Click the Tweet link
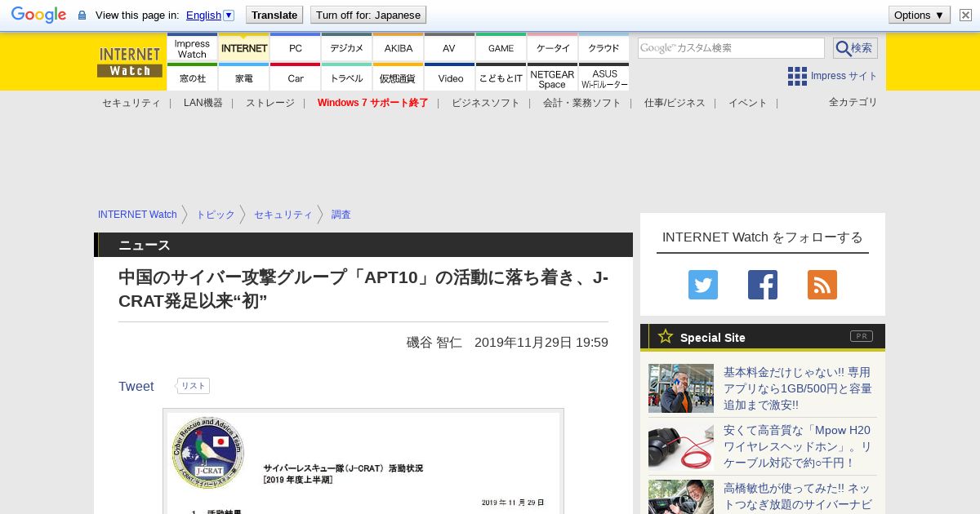Image resolution: width=980 pixels, height=514 pixels. pos(136,387)
